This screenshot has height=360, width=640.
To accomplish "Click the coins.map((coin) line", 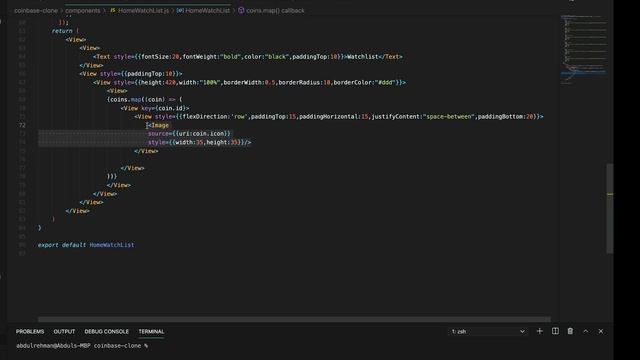I will pos(144,100).
